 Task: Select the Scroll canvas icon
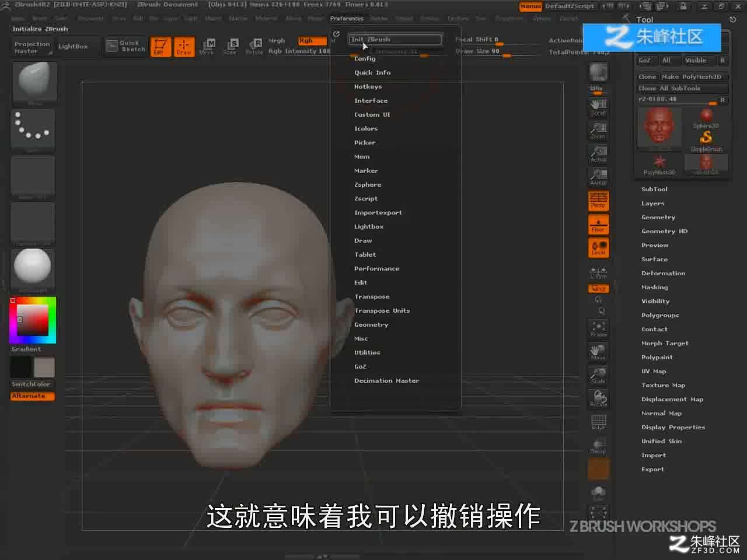point(598,107)
